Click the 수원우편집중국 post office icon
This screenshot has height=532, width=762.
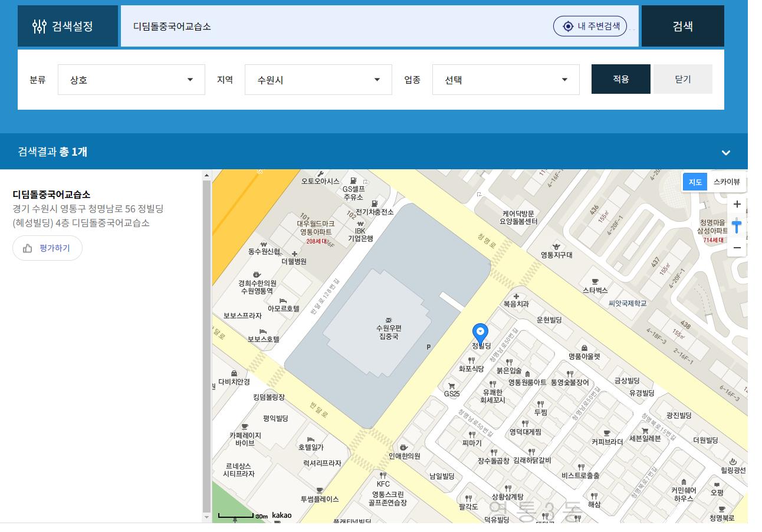[388, 319]
